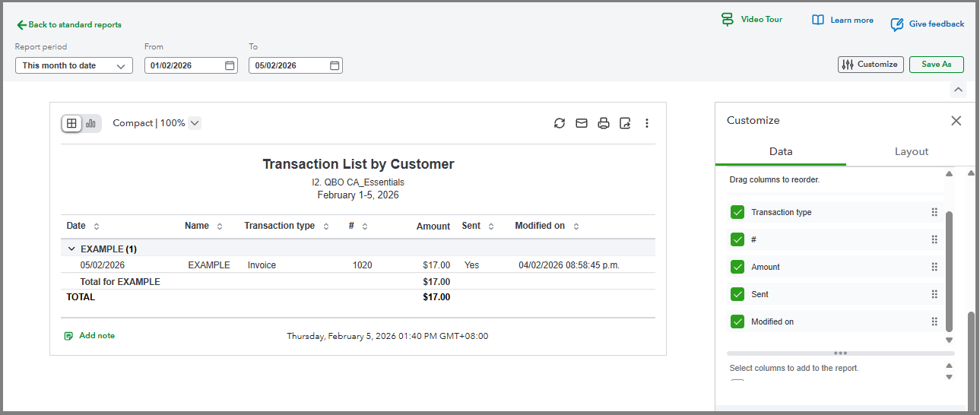Toggle the Modified on column checkbox
980x415 pixels.
pos(737,322)
